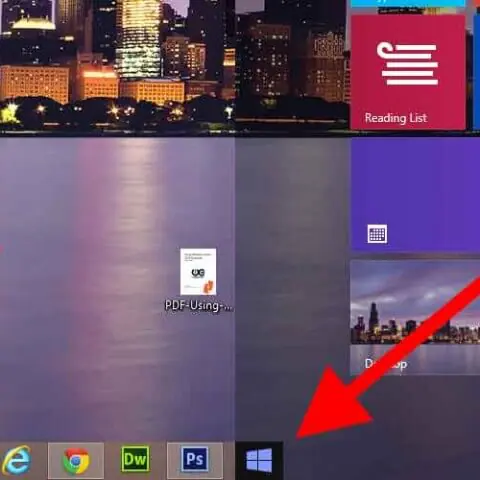The image size is (480, 480).
Task: Open the cyan tile above Reading List
Action: tap(408, 3)
